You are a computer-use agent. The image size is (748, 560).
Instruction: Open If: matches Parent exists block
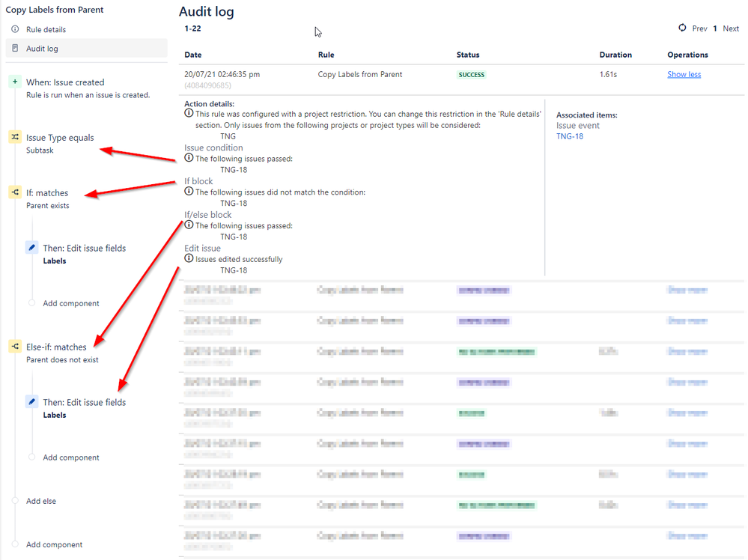(47, 198)
